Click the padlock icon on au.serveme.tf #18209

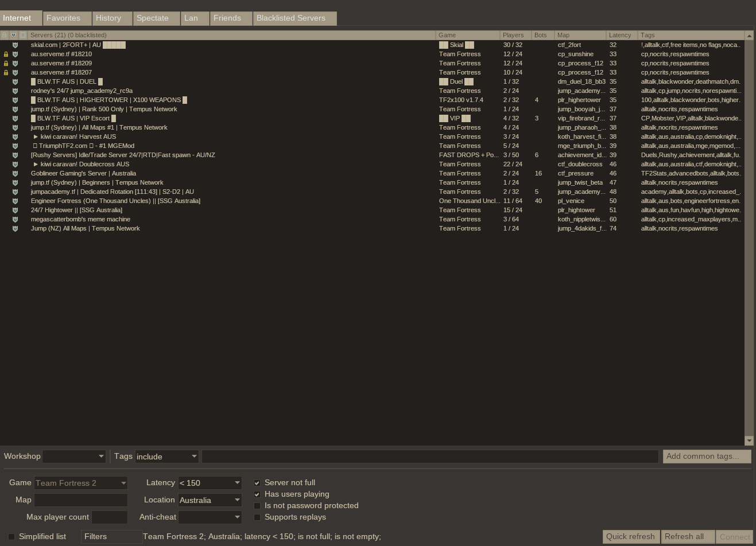6,64
